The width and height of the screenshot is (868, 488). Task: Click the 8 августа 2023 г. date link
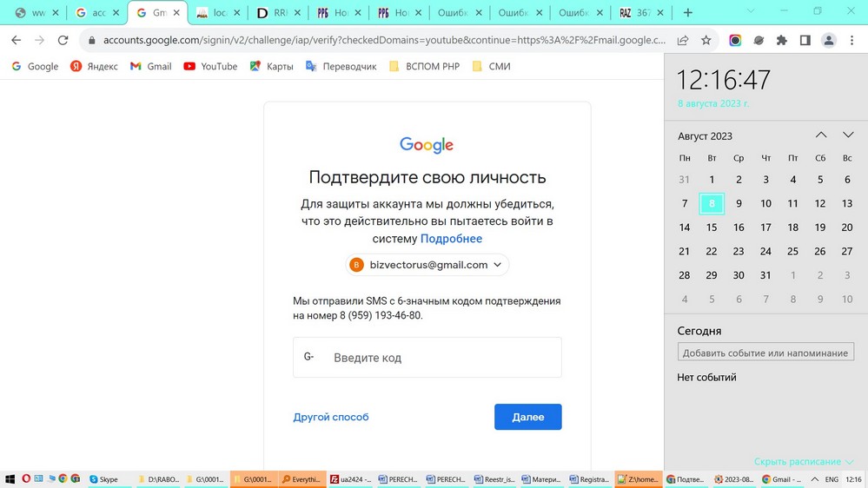click(x=713, y=103)
